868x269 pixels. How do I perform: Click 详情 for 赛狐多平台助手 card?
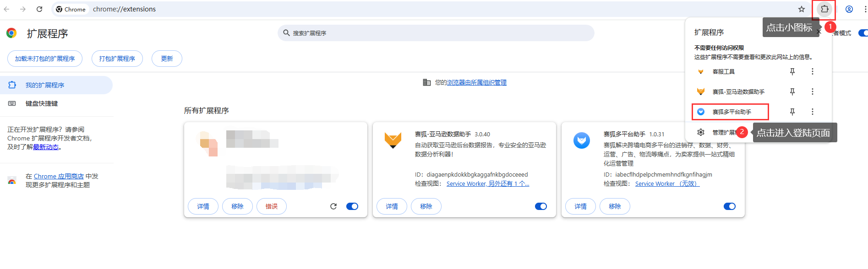pos(581,206)
